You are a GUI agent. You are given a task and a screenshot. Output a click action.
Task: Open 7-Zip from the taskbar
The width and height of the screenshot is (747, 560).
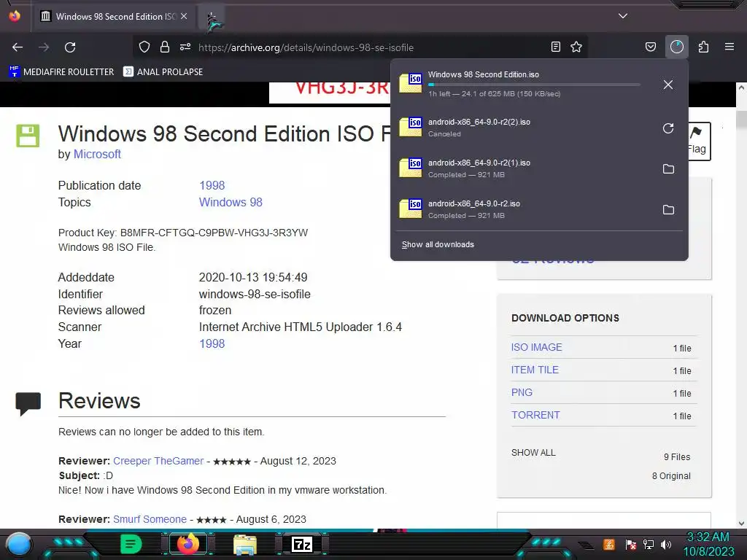point(302,544)
